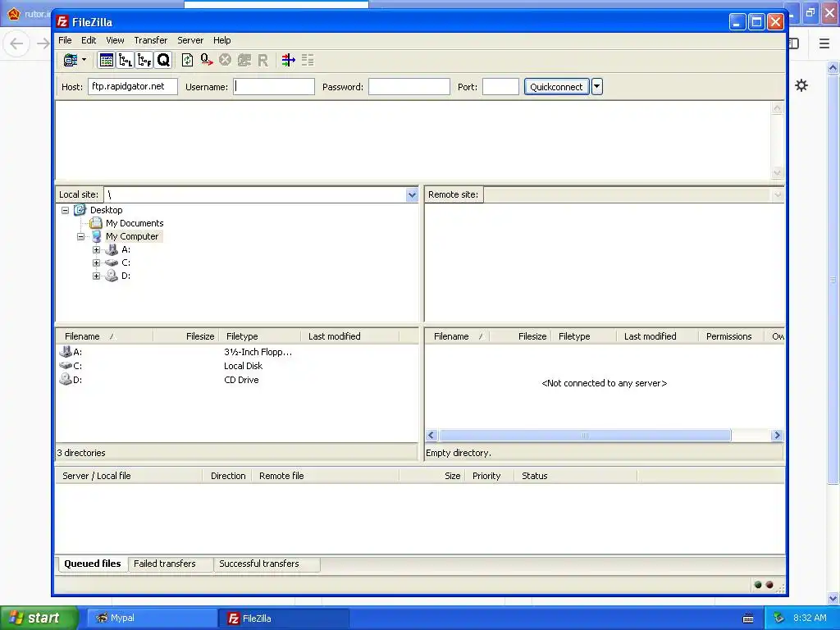Select D: CD Drive row in file list
Screen dimensions: 840x630
(237, 380)
